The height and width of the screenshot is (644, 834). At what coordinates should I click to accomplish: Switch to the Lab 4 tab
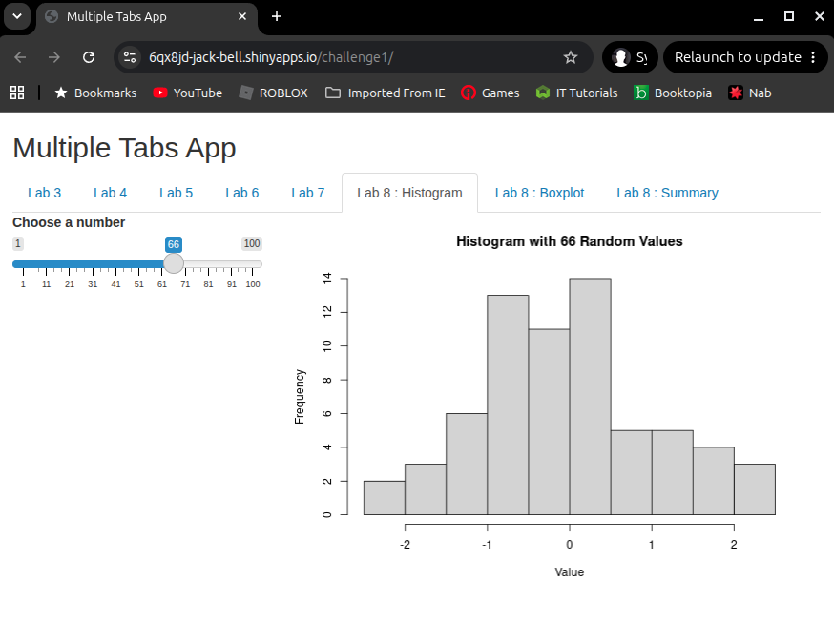pos(110,193)
